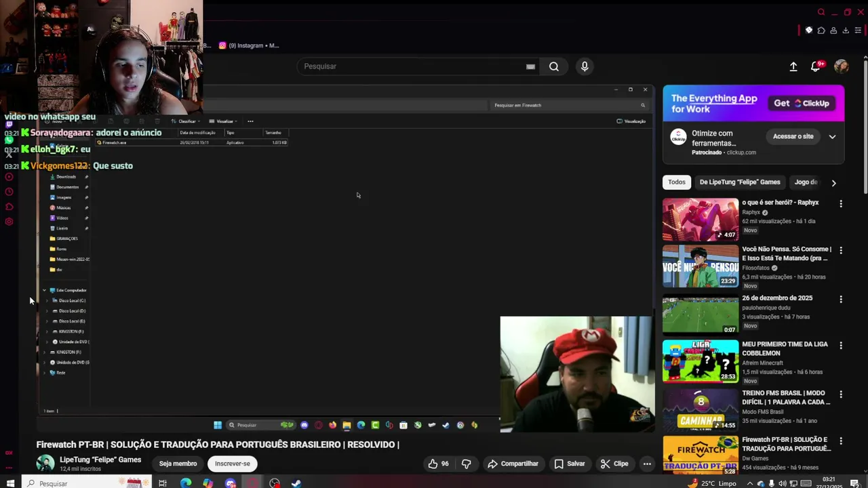Click 'Get ClickUp' banner button
Image resolution: width=868 pixels, height=488 pixels.
[x=802, y=103]
